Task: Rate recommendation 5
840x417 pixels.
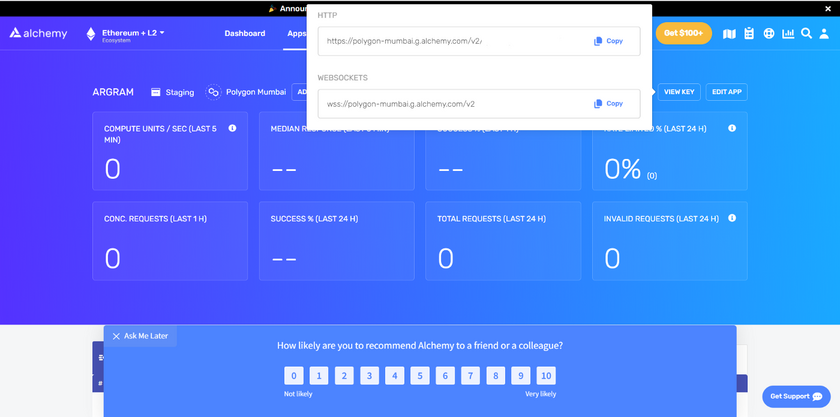Action: pos(420,376)
